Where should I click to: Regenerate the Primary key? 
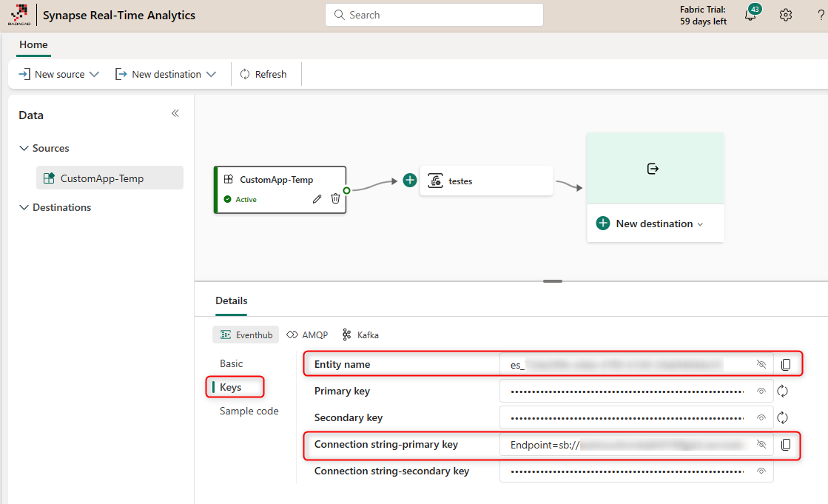pos(783,392)
